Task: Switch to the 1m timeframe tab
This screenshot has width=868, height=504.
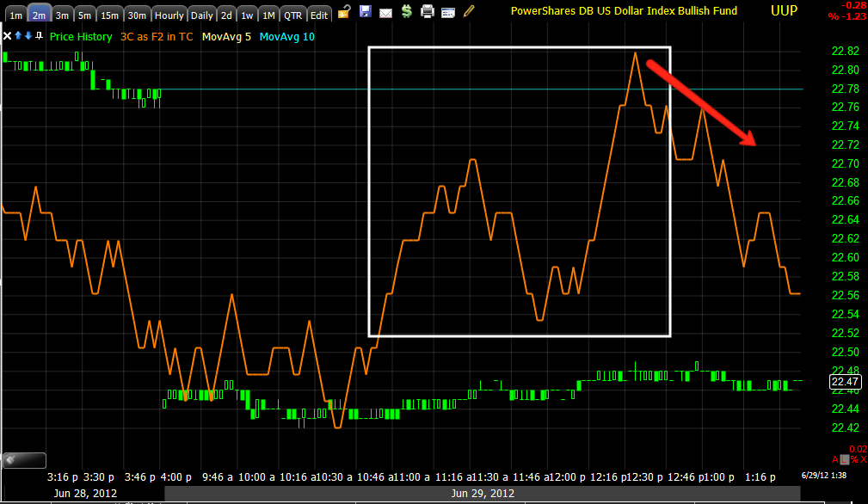Action: click(x=16, y=15)
